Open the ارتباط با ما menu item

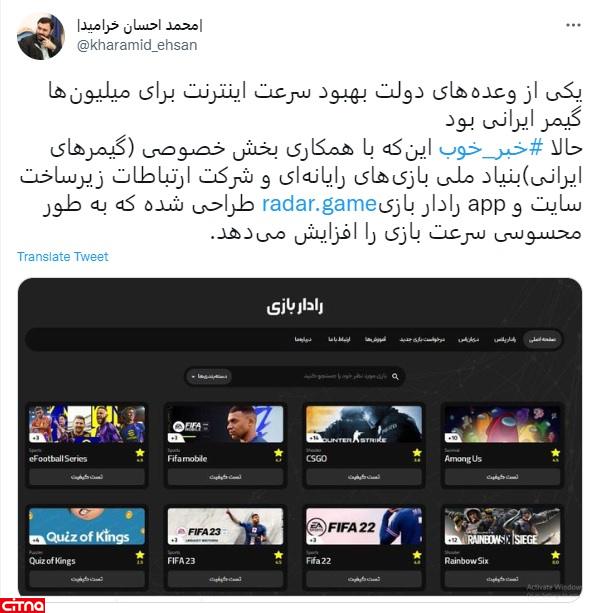tap(339, 339)
